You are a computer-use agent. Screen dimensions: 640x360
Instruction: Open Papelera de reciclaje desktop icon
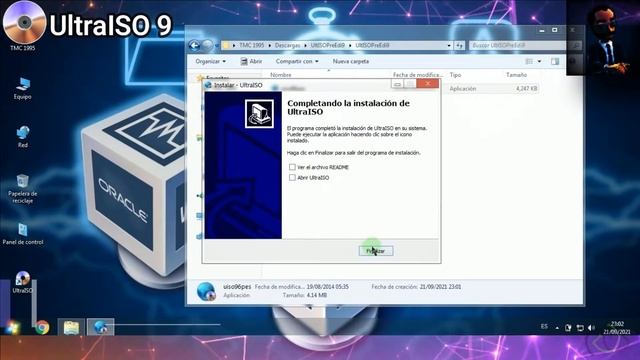pos(22,189)
